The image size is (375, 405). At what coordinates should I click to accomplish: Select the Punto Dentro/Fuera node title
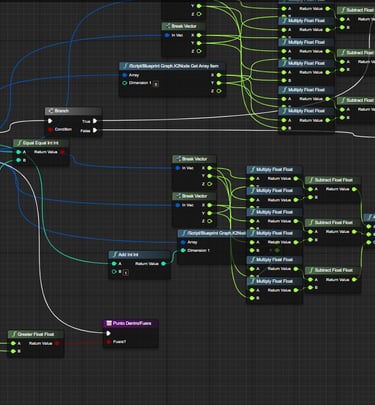[x=132, y=323]
